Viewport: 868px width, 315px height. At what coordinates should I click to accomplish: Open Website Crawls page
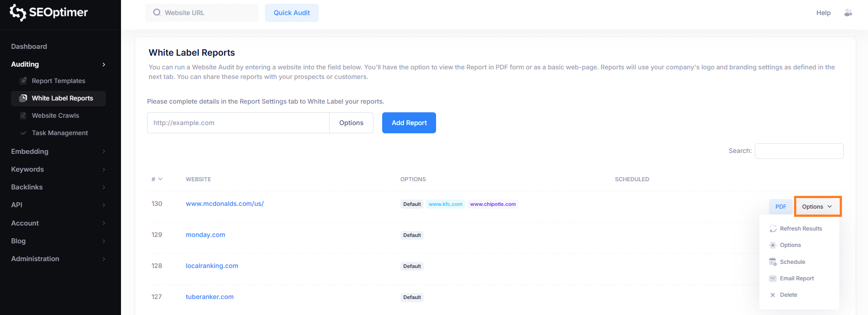(x=55, y=115)
